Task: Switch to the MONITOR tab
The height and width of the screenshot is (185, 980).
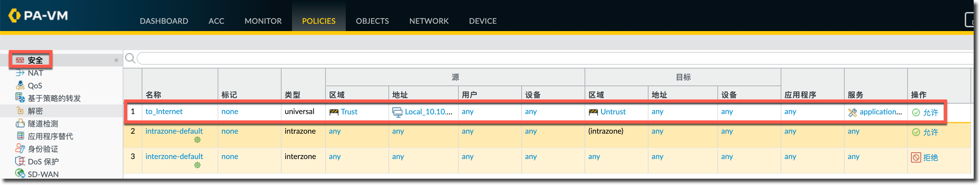Action: [x=263, y=21]
